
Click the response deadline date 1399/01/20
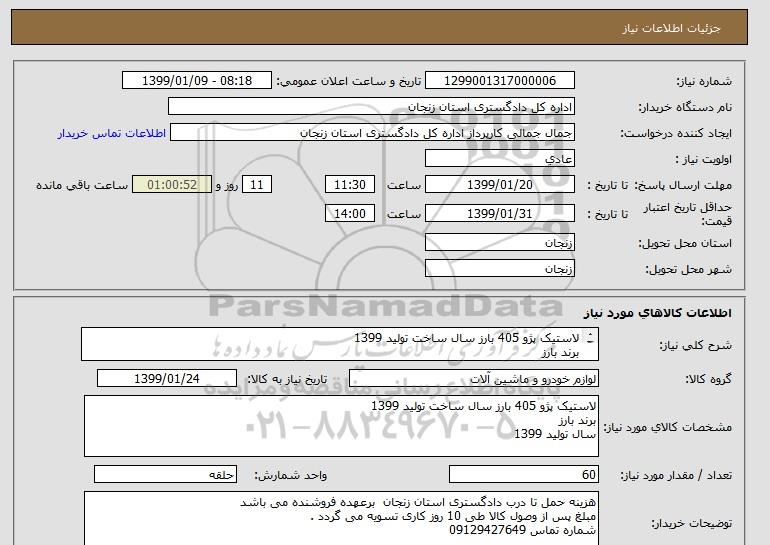pos(499,185)
